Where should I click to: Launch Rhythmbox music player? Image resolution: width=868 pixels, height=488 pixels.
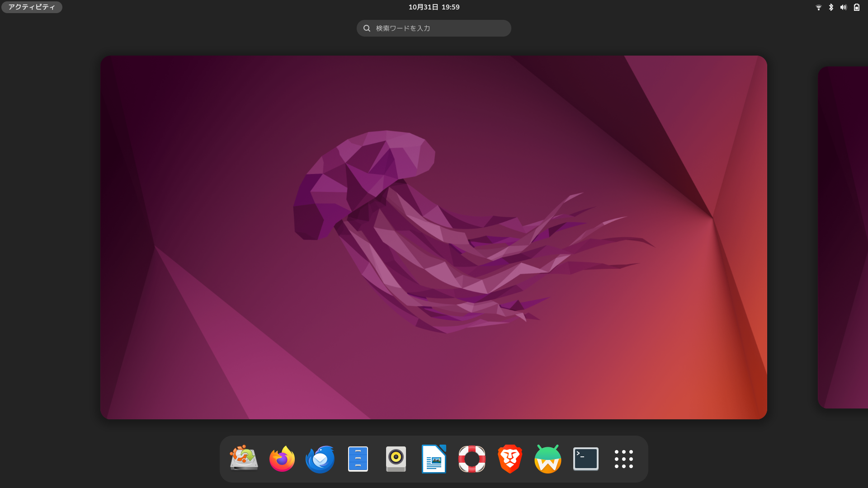pos(396,459)
